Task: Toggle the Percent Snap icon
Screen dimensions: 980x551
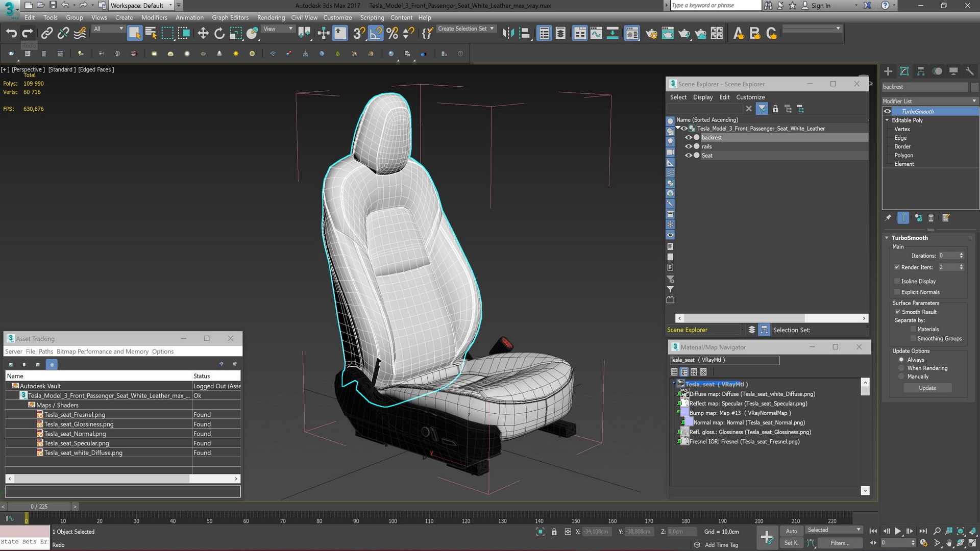Action: [392, 34]
